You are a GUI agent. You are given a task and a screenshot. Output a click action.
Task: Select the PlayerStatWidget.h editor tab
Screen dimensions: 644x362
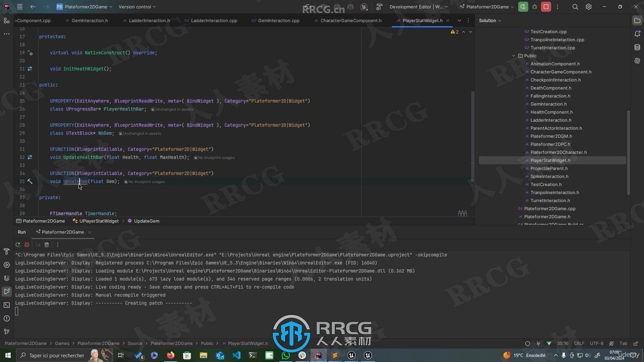click(423, 21)
